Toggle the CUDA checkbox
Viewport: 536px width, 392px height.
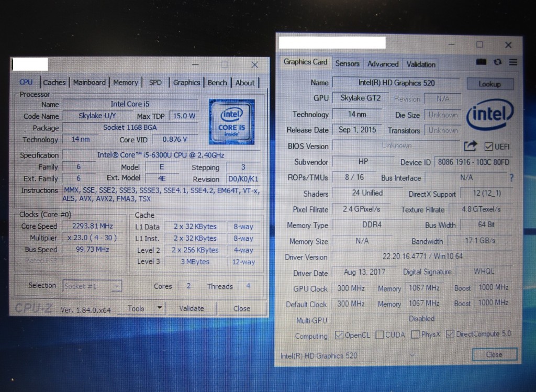pyautogui.click(x=379, y=335)
